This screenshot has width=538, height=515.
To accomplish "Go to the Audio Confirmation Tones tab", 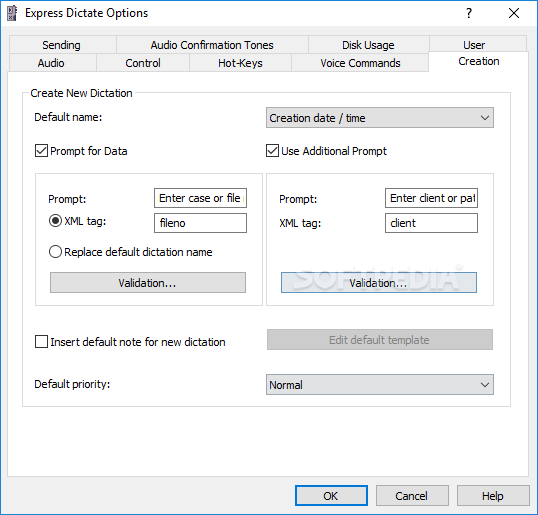I will point(212,45).
